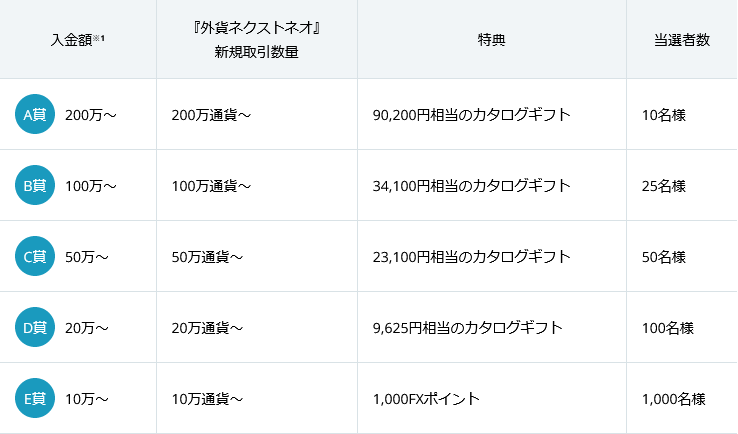Click the 1,000名様 winners cell
The width and height of the screenshot is (738, 434).
pos(673,399)
